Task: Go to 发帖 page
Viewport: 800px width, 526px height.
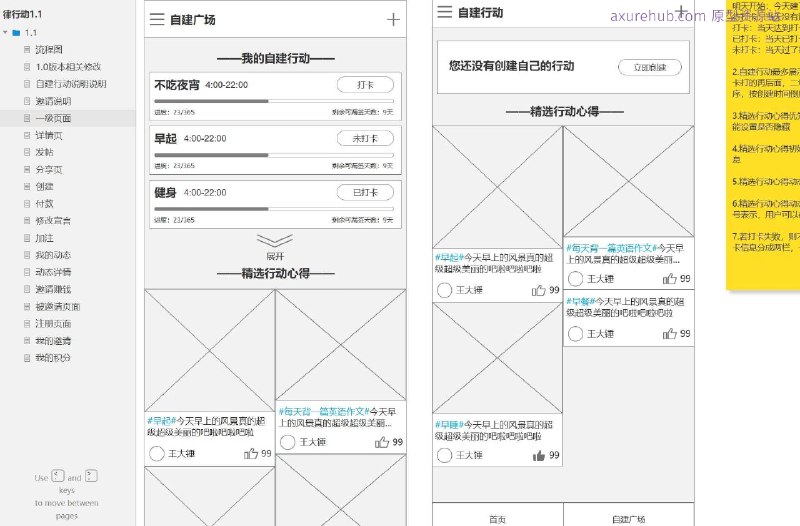Action: coord(44,152)
